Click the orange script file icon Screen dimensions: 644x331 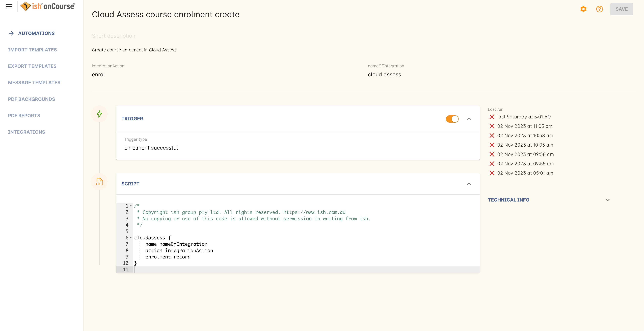click(99, 182)
